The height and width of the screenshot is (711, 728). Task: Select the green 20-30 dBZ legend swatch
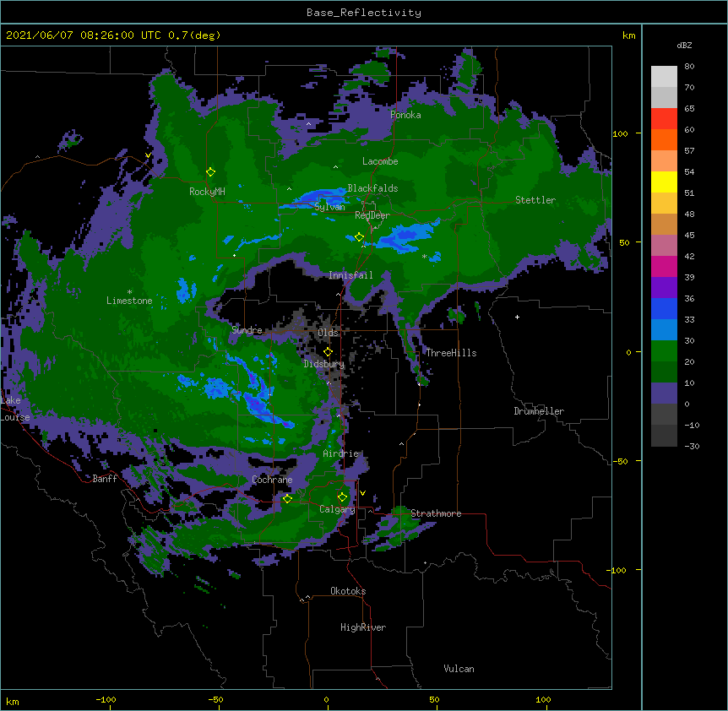664,351
